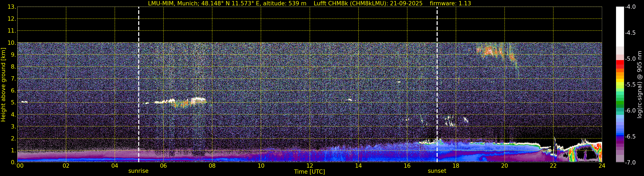Screen dimensions: 644x176
Task: Click the time-axis tick label "18"
Action: coord(456,166)
